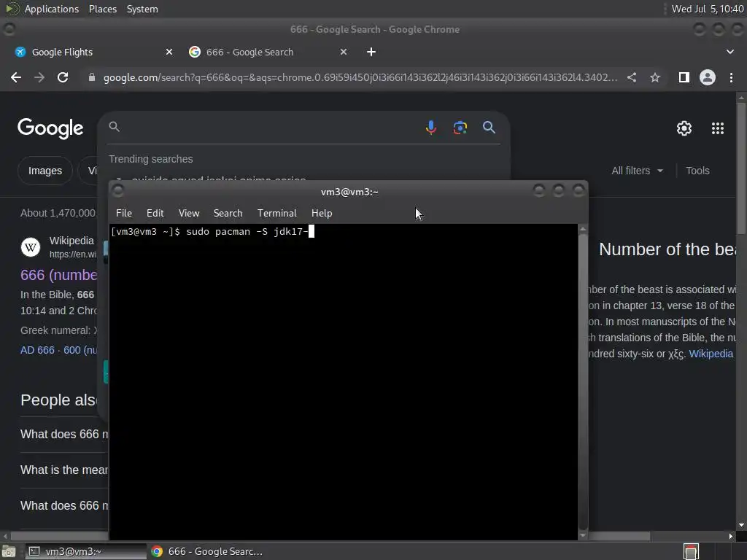Open terminal Edit menu

click(x=155, y=213)
